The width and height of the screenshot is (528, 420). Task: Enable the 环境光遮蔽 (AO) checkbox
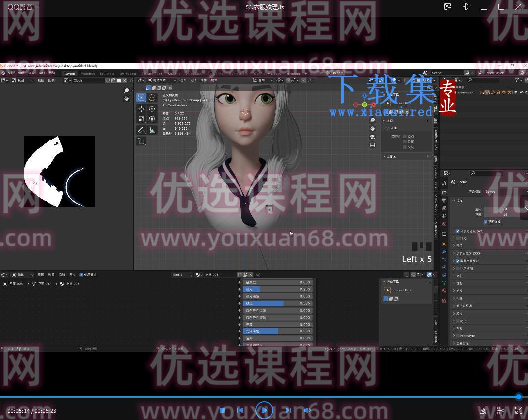[458, 231]
